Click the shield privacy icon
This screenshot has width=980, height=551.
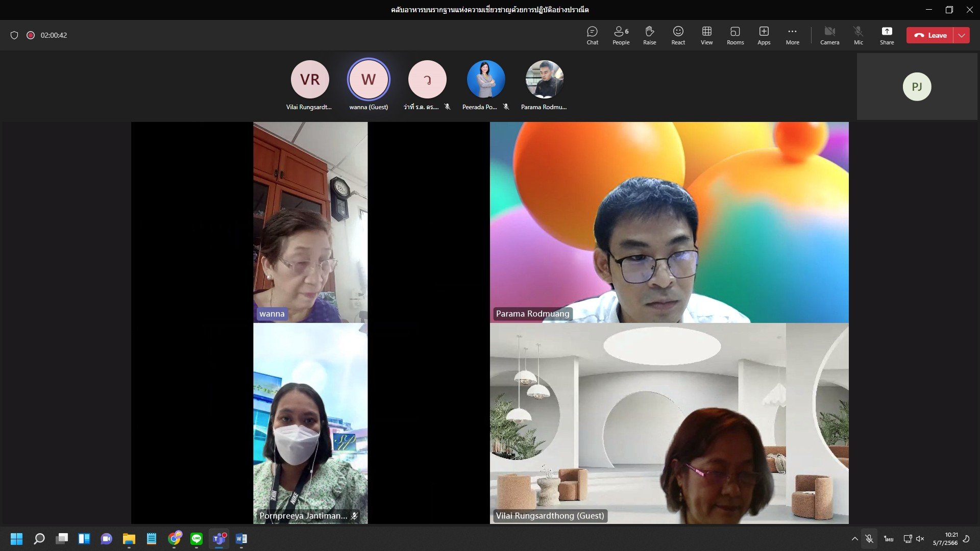(x=14, y=35)
